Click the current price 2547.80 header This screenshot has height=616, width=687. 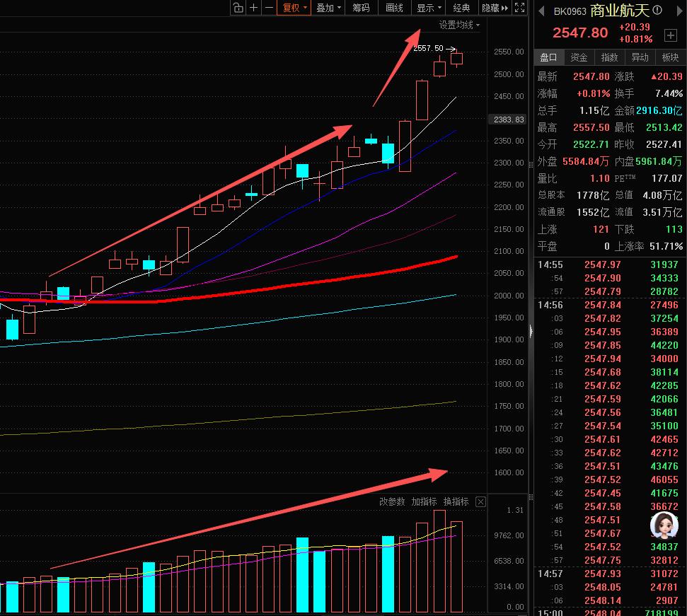click(580, 33)
